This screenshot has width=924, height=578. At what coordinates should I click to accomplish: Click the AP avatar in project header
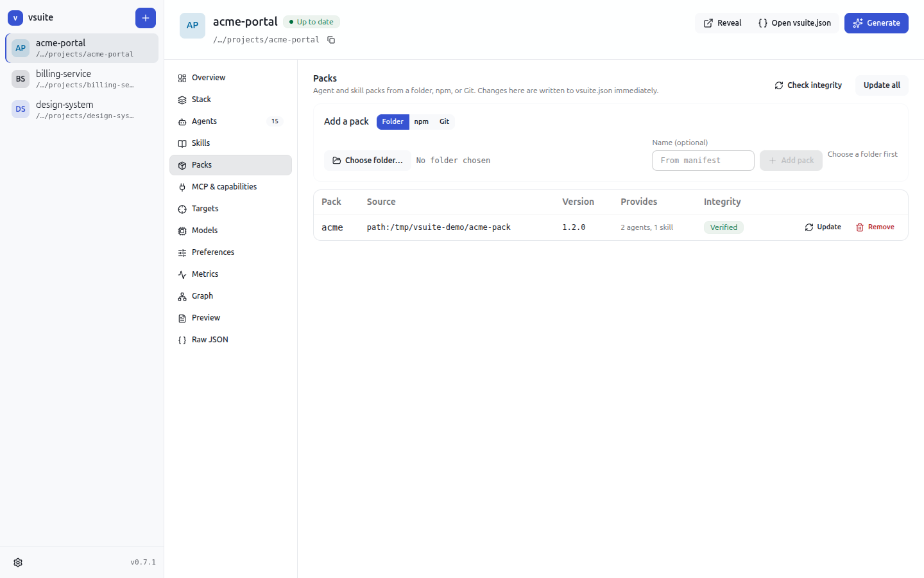(x=193, y=26)
